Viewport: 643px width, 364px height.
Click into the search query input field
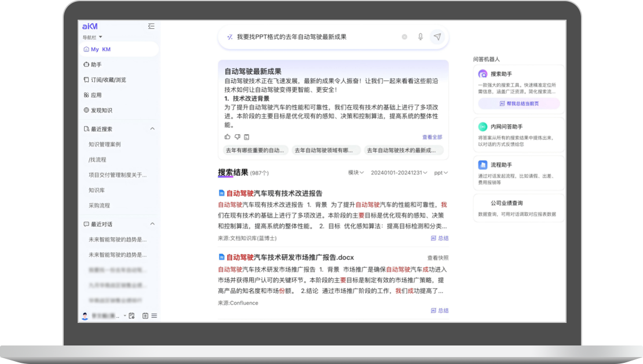pos(313,37)
